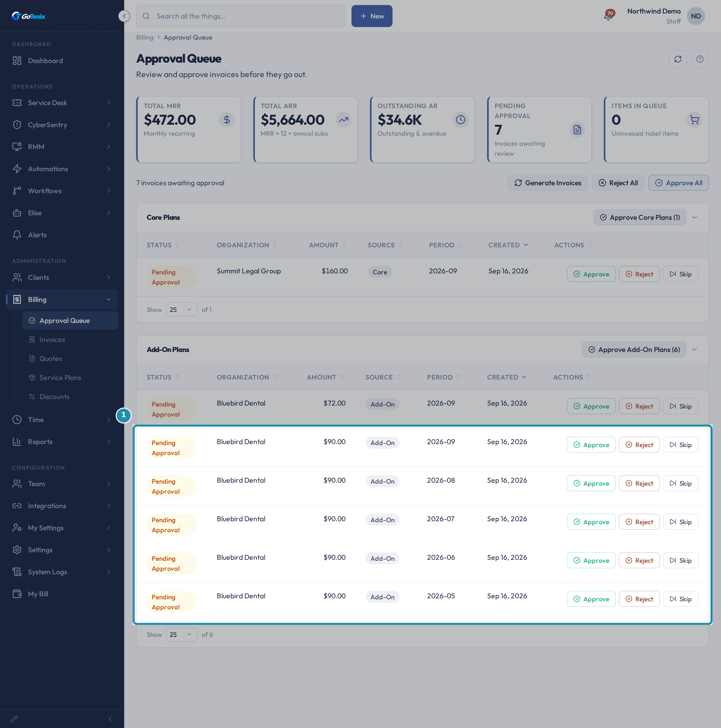Expand Service Desk menu
This screenshot has height=728, width=721.
pyautogui.click(x=62, y=103)
